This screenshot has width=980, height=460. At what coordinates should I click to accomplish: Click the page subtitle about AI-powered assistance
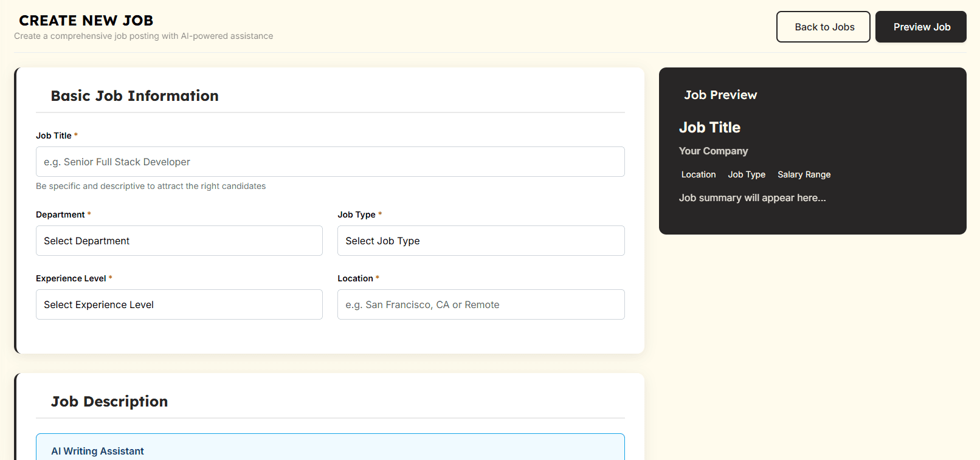tap(143, 36)
